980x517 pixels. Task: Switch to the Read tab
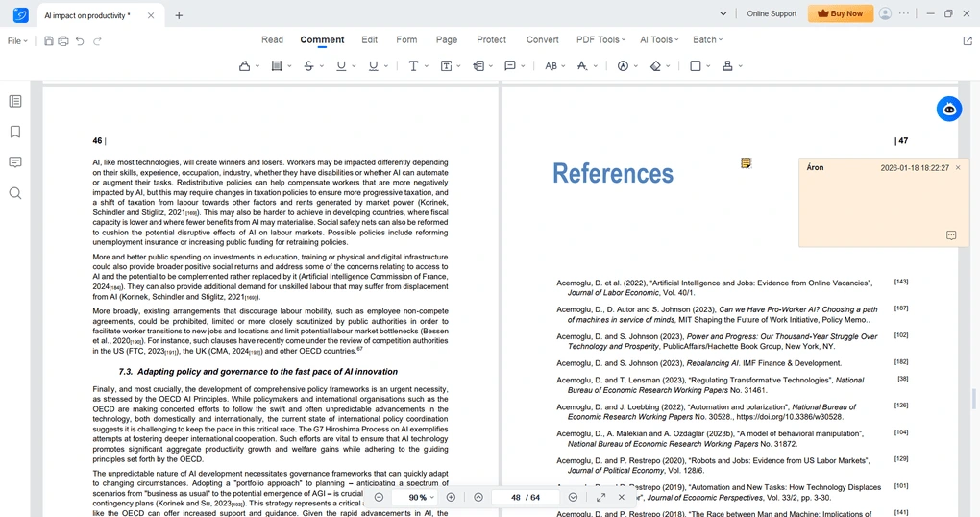coord(272,39)
